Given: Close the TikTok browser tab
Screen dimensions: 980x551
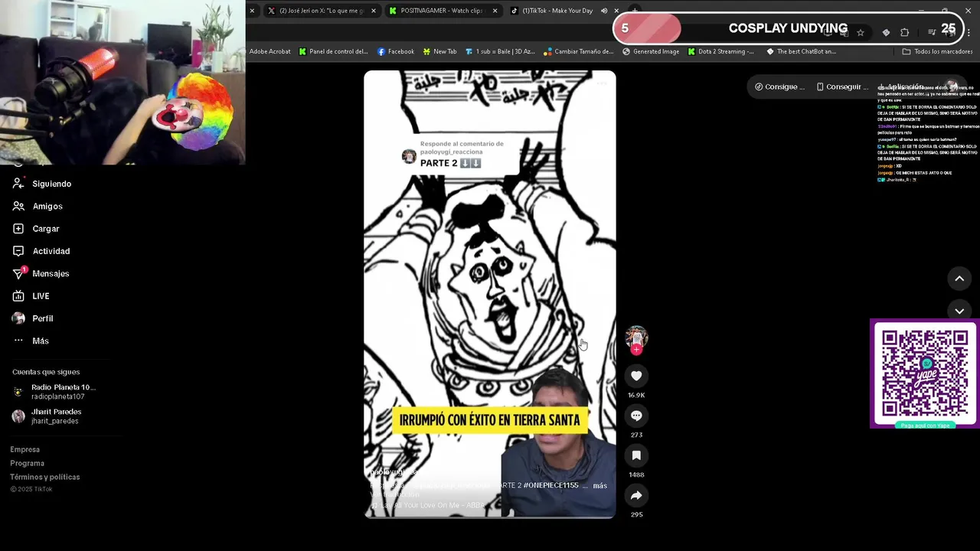Looking at the screenshot, I should tap(616, 11).
